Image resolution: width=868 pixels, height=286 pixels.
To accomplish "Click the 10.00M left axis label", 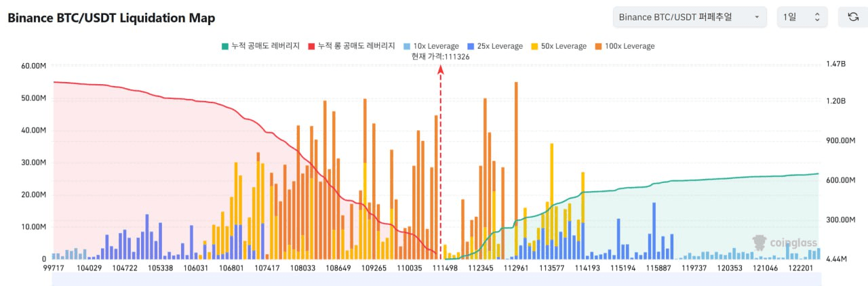I will tap(33, 227).
